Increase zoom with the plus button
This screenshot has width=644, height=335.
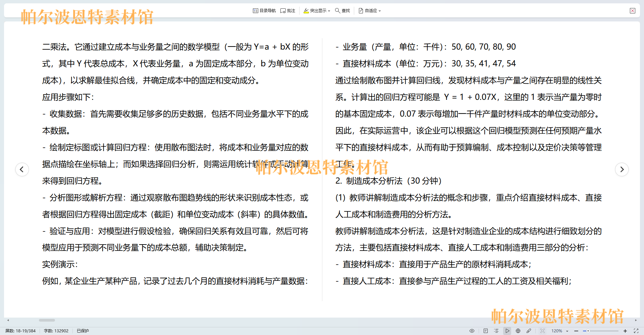click(x=625, y=331)
